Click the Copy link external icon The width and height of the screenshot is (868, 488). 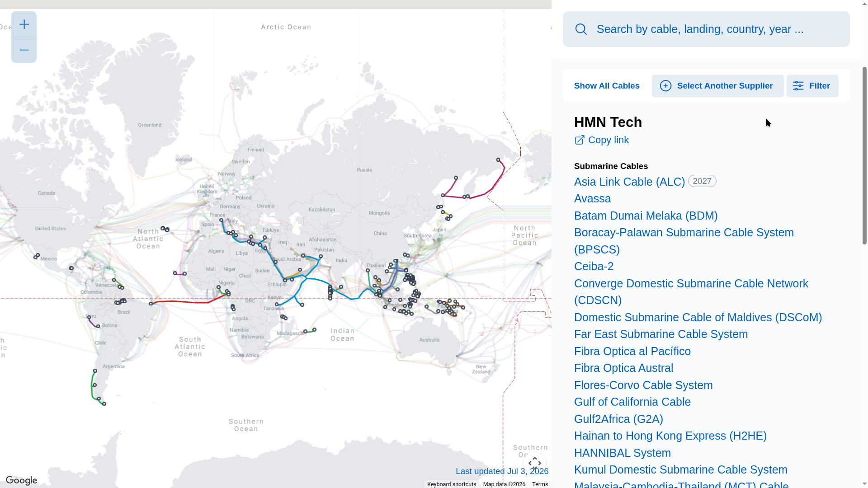pyautogui.click(x=580, y=140)
